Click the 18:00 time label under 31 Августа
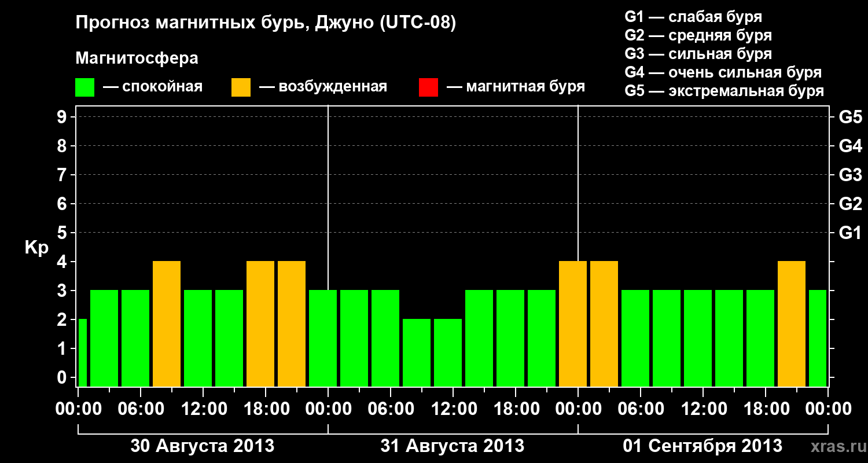The height and width of the screenshot is (463, 868). (516, 409)
